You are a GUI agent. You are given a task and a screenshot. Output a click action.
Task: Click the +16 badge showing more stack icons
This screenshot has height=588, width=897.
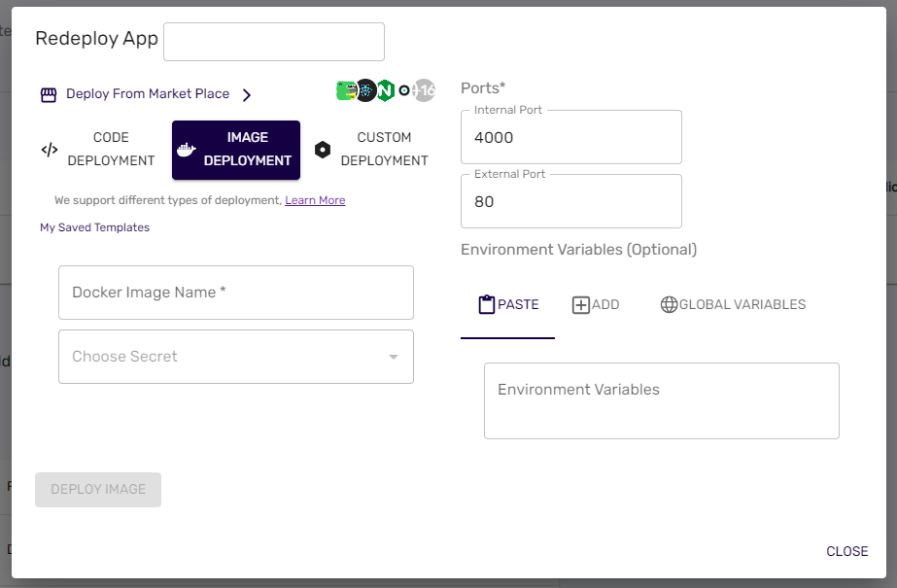(x=422, y=89)
